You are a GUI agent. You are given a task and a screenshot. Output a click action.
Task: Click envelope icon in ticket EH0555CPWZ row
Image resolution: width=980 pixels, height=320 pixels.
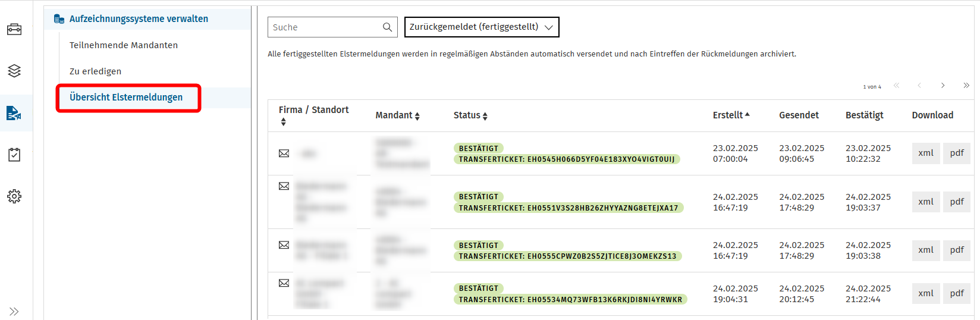point(284,245)
